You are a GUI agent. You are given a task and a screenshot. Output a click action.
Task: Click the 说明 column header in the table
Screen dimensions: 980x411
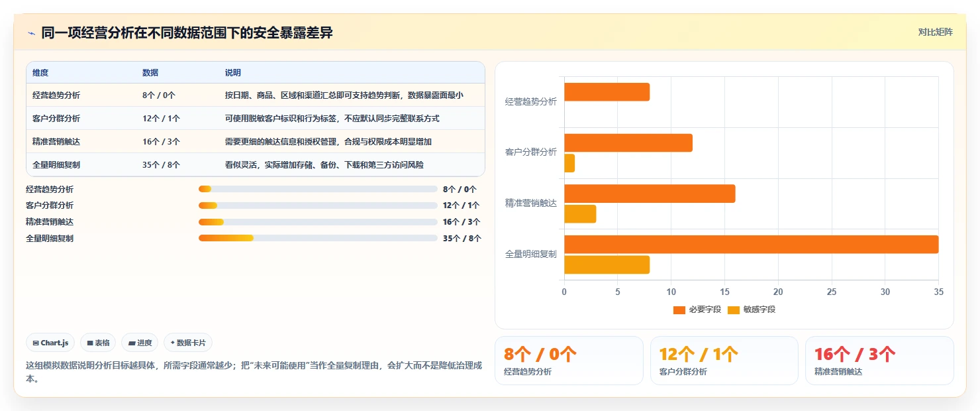(x=233, y=73)
